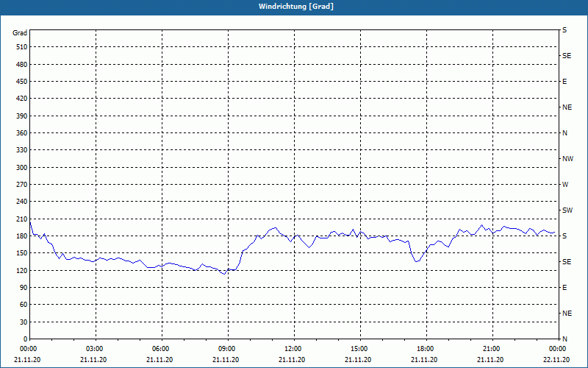The width and height of the screenshot is (588, 368).
Task: Click the 21:00 time label
Action: click(492, 349)
